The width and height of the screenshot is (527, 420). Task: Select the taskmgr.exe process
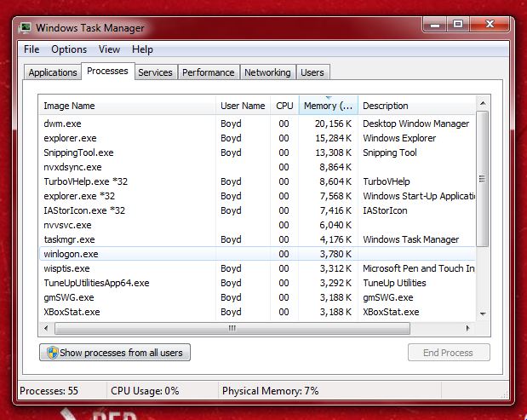point(257,239)
